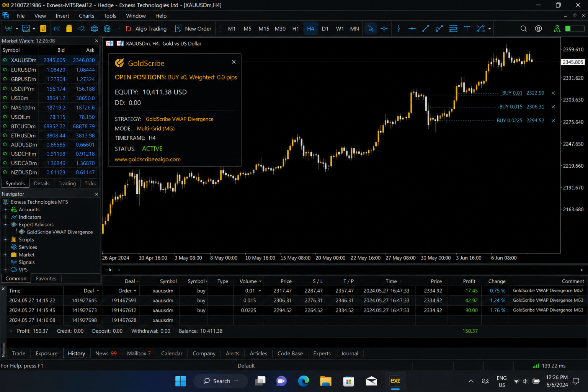Open the Volume column header dropdown

[260, 281]
